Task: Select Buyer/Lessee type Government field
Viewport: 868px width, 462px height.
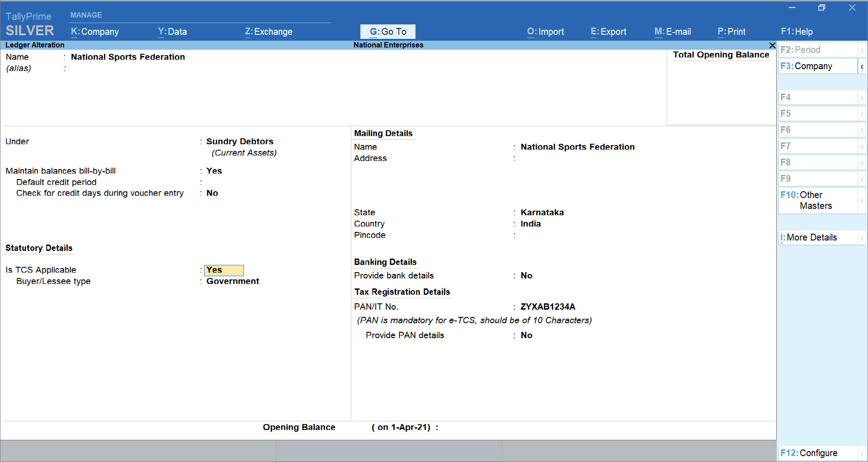Action: (x=233, y=281)
